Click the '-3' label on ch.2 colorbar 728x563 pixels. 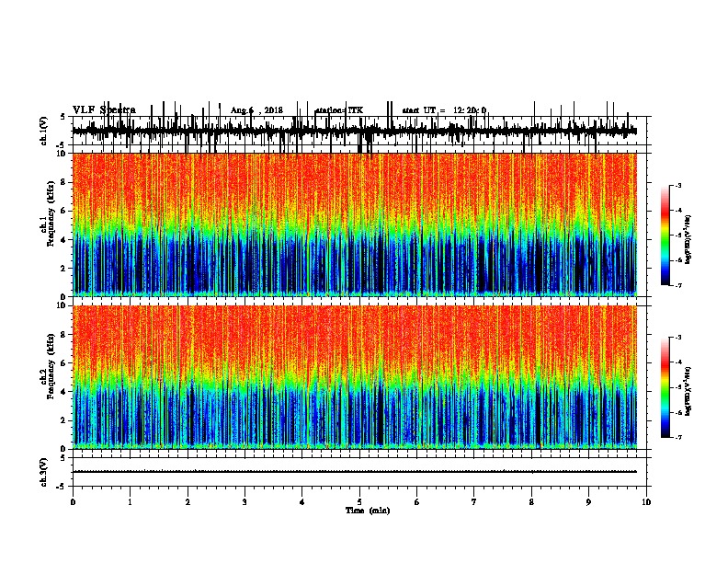tap(677, 338)
